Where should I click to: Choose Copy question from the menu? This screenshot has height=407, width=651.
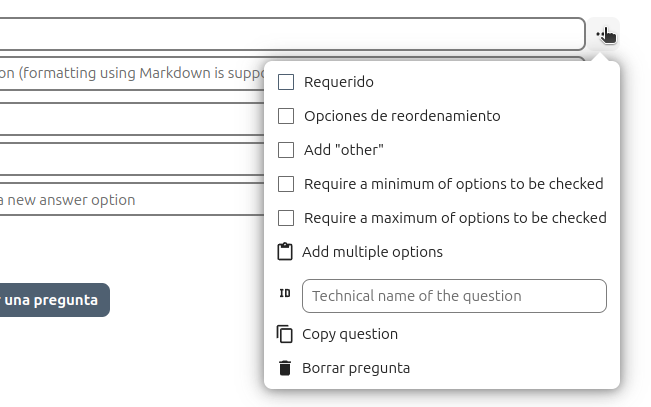[x=350, y=334]
